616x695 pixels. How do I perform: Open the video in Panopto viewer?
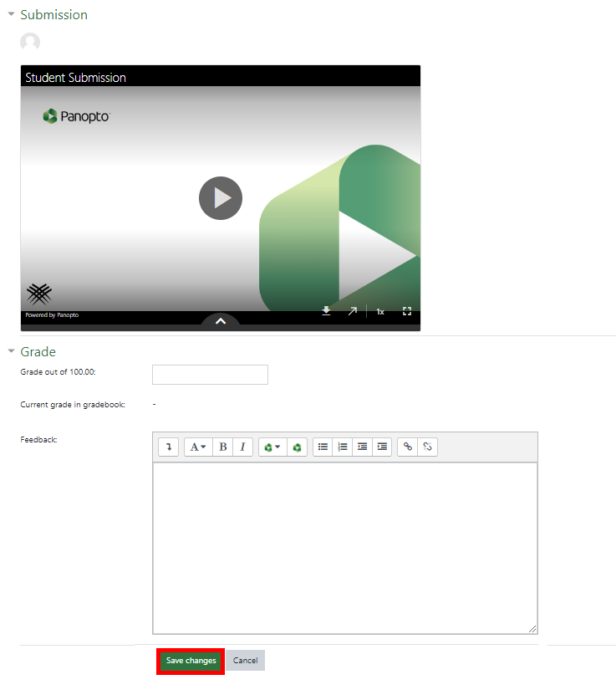(x=353, y=311)
